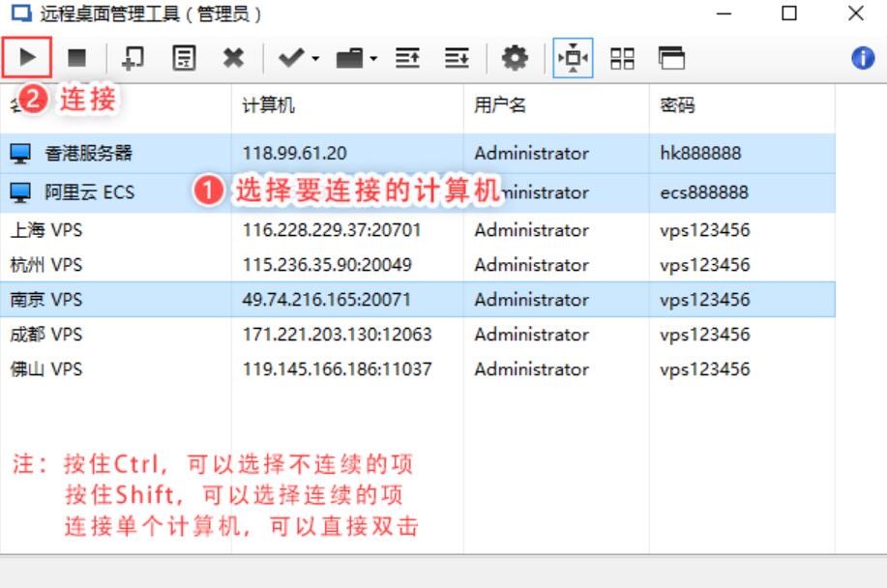Screen dimensions: 887x588
Task: Click the checkmark selection icon
Action: 292,58
